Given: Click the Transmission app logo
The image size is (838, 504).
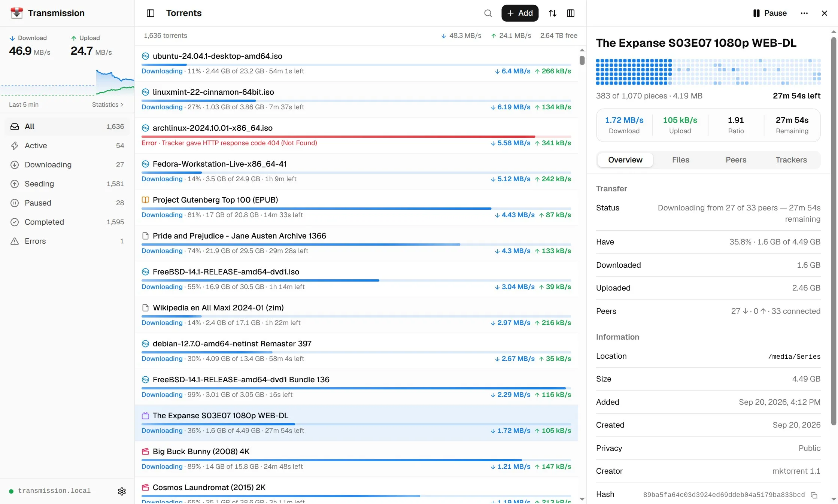Looking at the screenshot, I should click(16, 13).
